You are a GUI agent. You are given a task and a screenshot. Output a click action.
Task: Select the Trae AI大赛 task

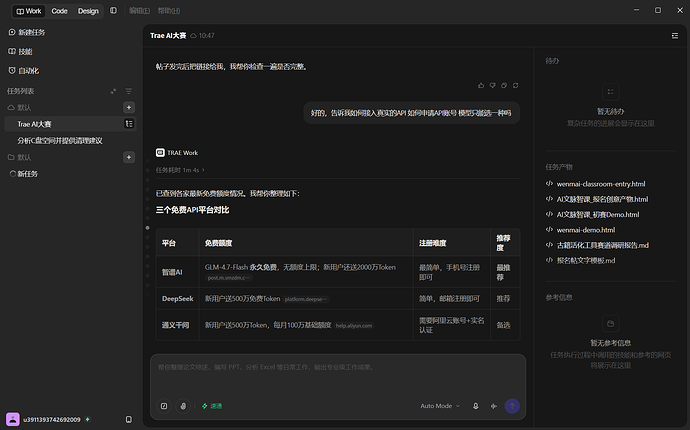(x=70, y=124)
